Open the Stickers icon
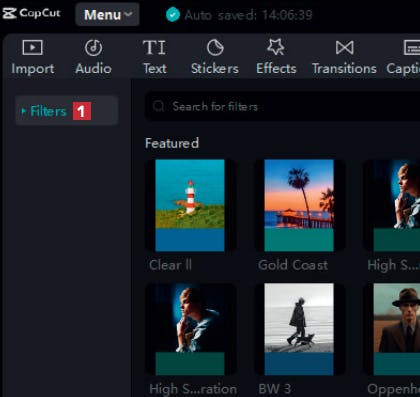This screenshot has width=420, height=397. click(215, 48)
